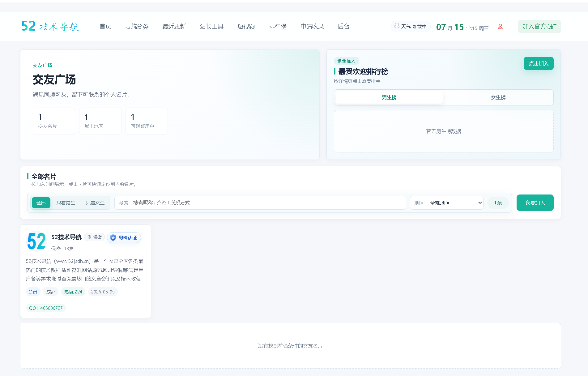588x376 pixels.
Task: Click the 男神认证 shield badge
Action: click(124, 237)
